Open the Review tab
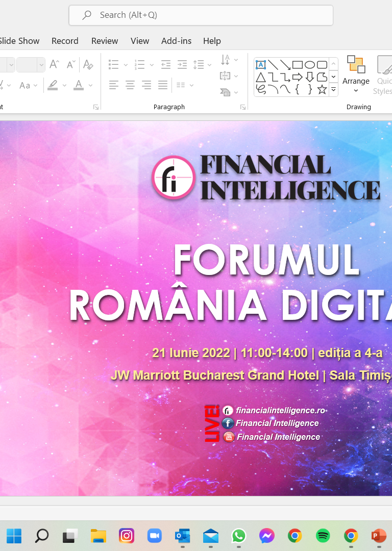 click(105, 41)
